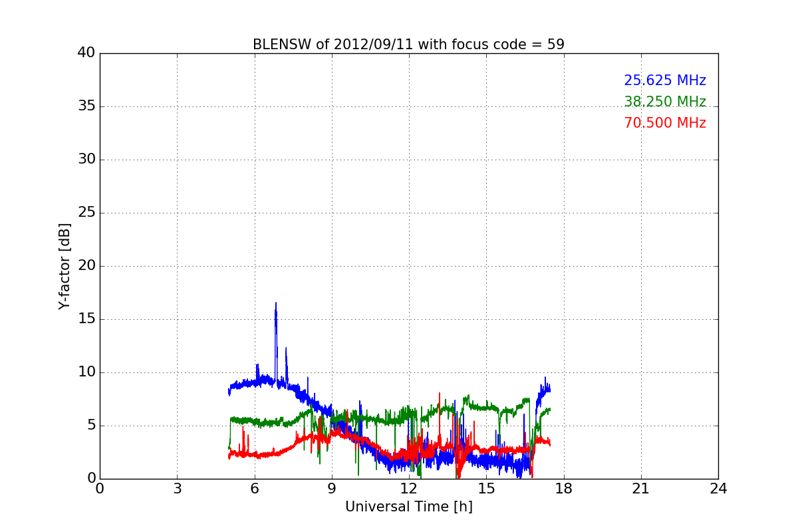
Task: Click y-axis tick label '5'
Action: click(91, 426)
